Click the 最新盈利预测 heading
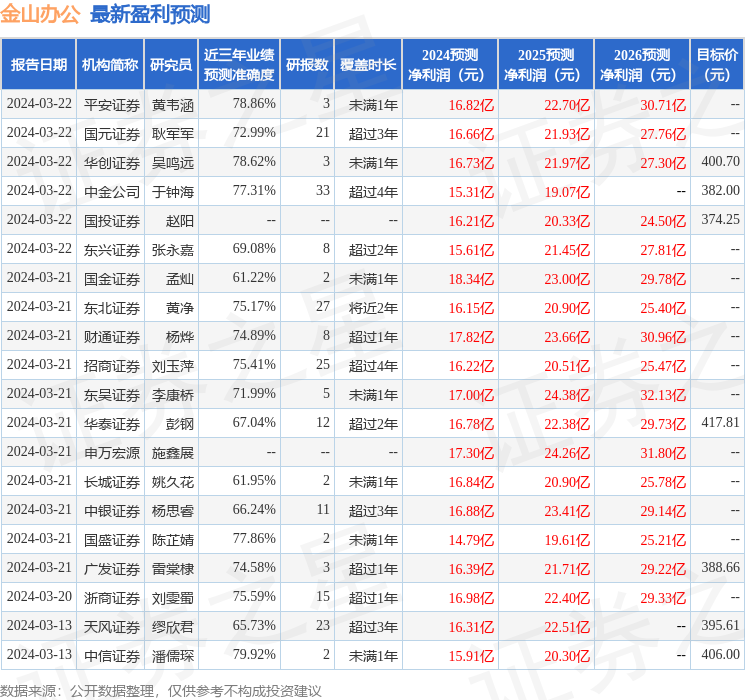The width and height of the screenshot is (745, 700). coord(150,14)
